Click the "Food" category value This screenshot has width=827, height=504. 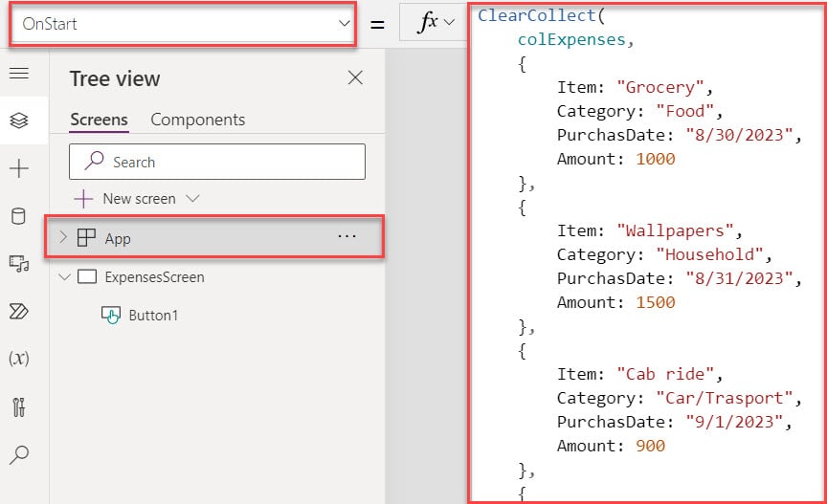685,111
